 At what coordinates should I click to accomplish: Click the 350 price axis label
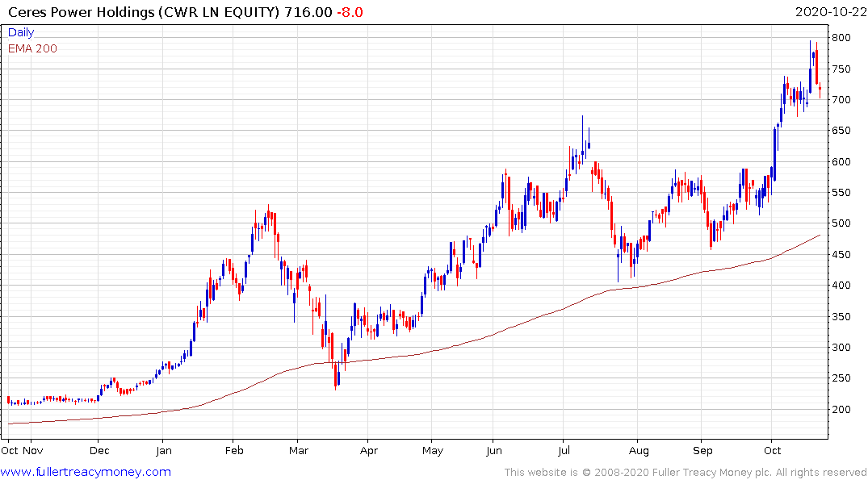[841, 316]
